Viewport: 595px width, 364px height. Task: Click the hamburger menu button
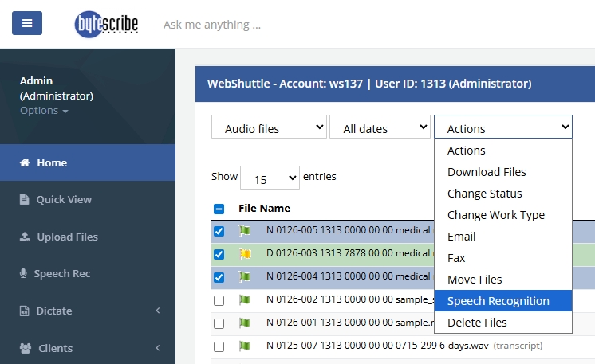(x=26, y=23)
